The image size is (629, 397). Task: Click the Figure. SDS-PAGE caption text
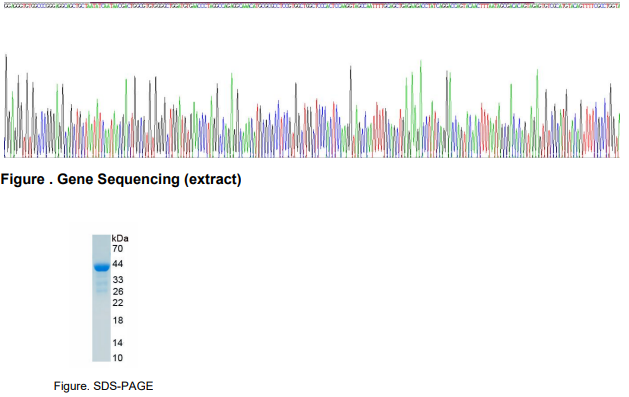[x=103, y=386]
